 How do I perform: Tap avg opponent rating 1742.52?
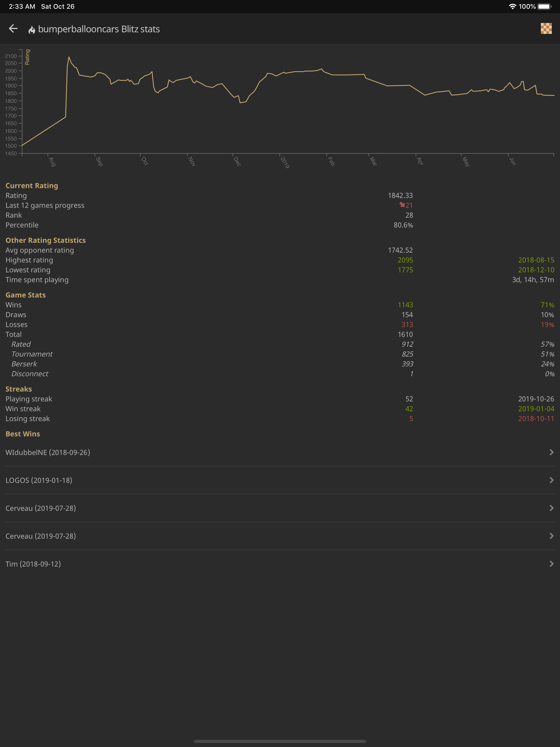click(400, 250)
